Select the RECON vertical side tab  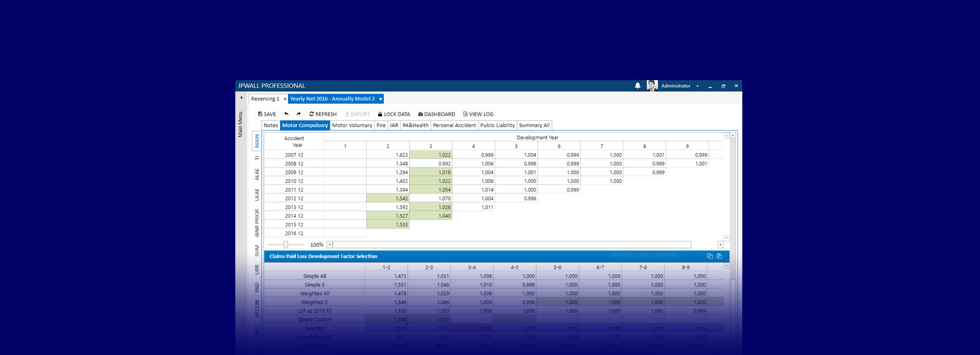tap(257, 308)
